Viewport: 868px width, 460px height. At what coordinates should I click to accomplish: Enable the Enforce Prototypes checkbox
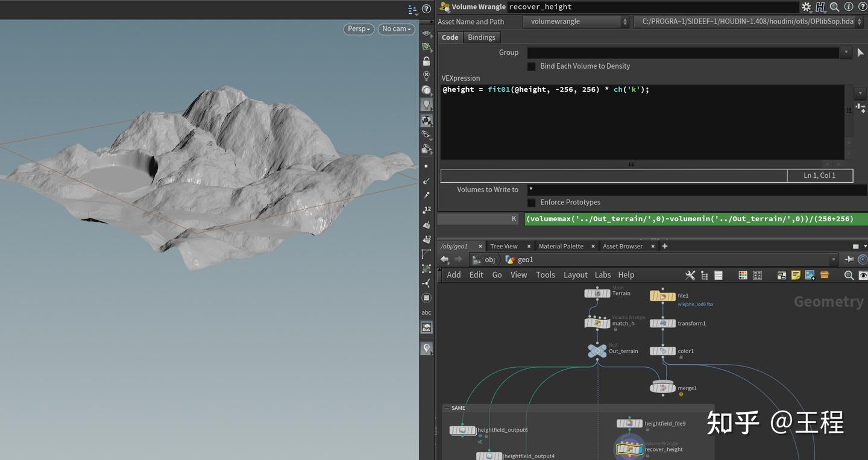531,203
